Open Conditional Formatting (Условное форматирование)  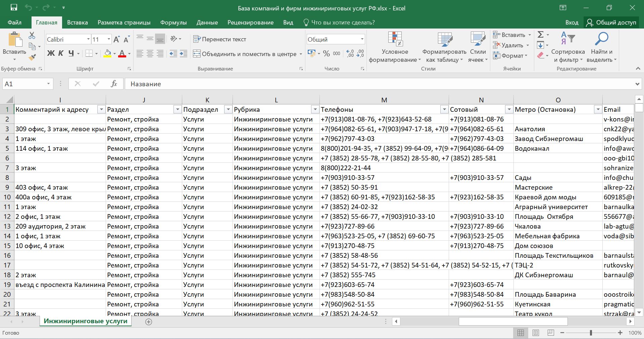click(x=395, y=48)
